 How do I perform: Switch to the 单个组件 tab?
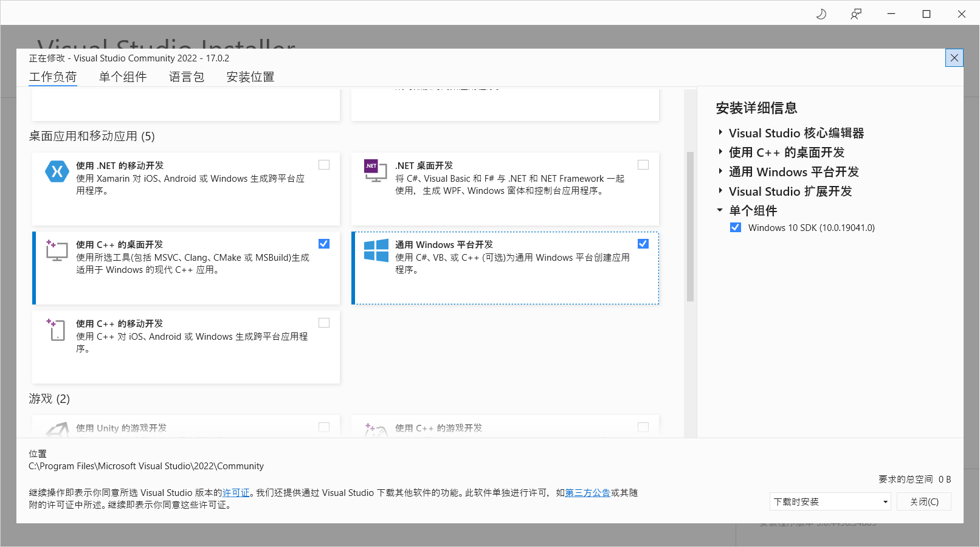(122, 77)
